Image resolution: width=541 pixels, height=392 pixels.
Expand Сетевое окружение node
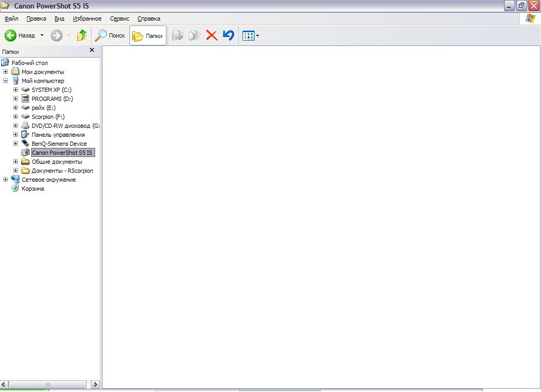[x=5, y=180]
